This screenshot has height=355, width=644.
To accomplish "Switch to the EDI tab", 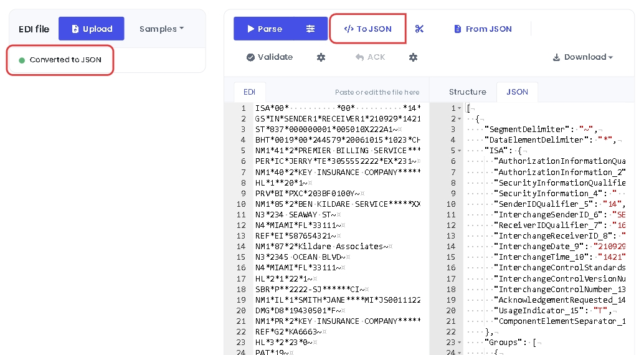I will 249,92.
